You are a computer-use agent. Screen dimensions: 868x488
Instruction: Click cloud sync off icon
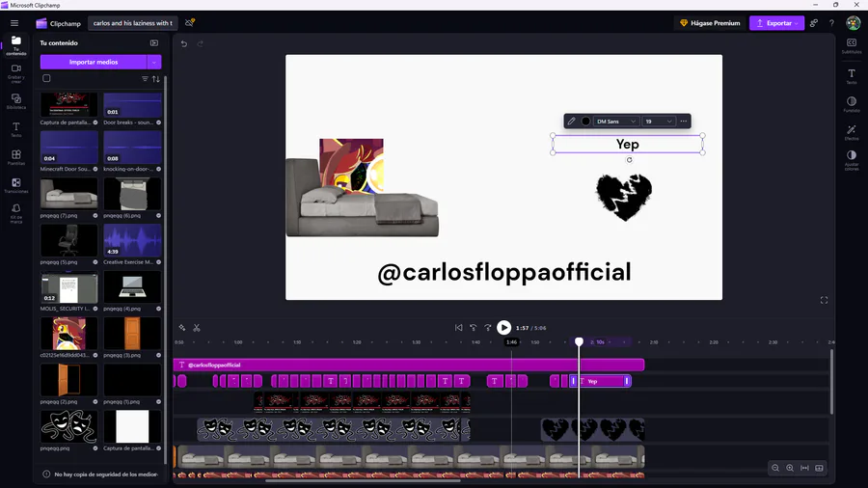click(190, 23)
